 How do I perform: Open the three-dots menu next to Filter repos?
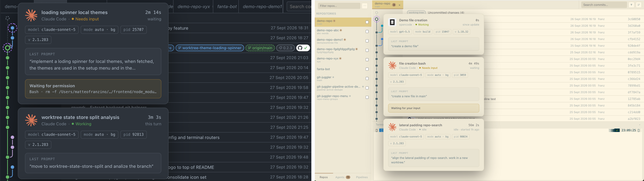365,6
